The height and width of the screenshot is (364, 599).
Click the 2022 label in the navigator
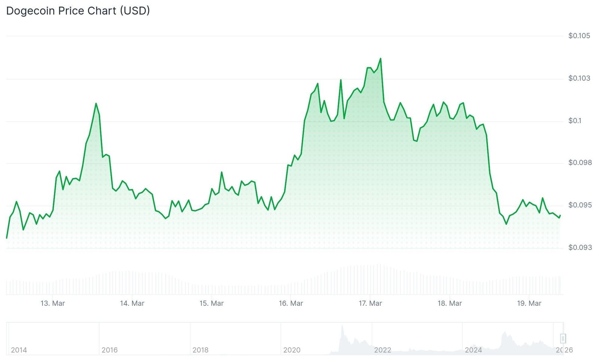382,350
